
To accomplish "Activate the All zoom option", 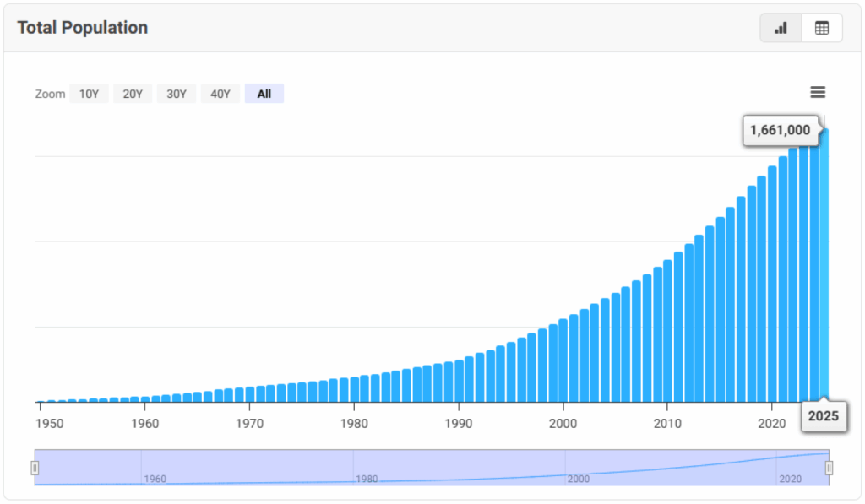I will (264, 93).
